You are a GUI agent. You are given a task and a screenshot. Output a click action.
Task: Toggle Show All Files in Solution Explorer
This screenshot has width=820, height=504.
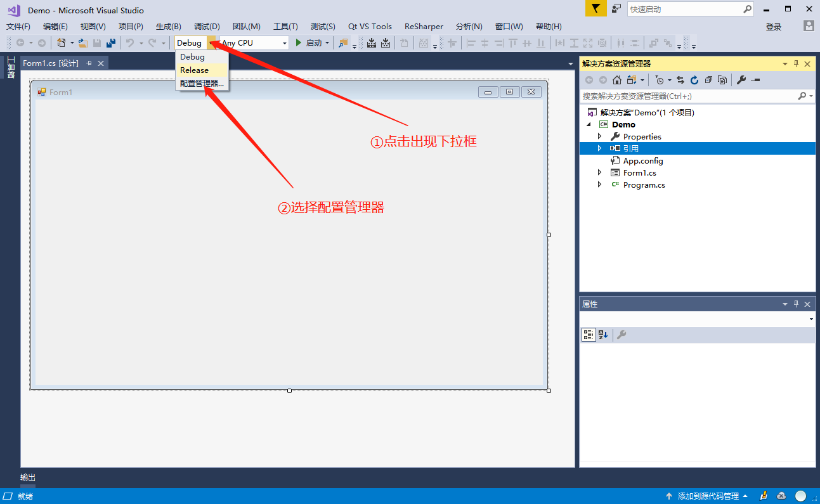point(722,80)
